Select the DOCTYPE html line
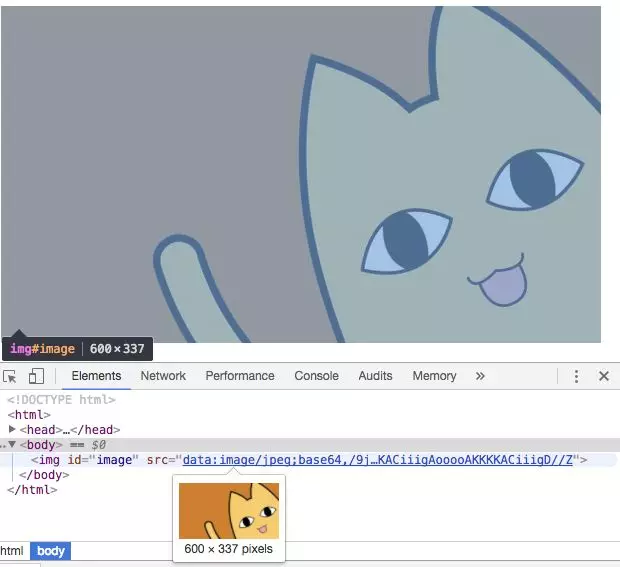Screen dimensions: 620x567 click(x=61, y=400)
